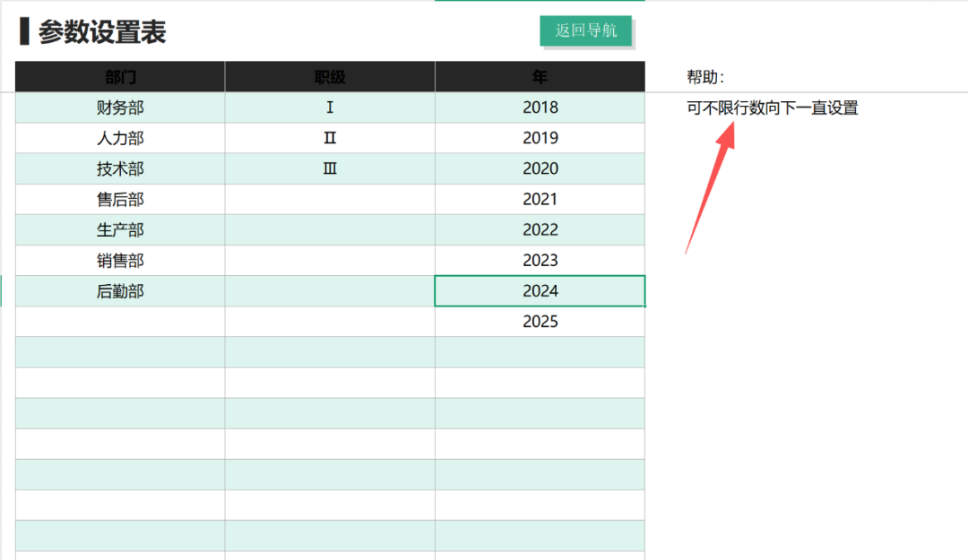968x560 pixels.
Task: Select the 部门 column header
Action: pos(120,77)
